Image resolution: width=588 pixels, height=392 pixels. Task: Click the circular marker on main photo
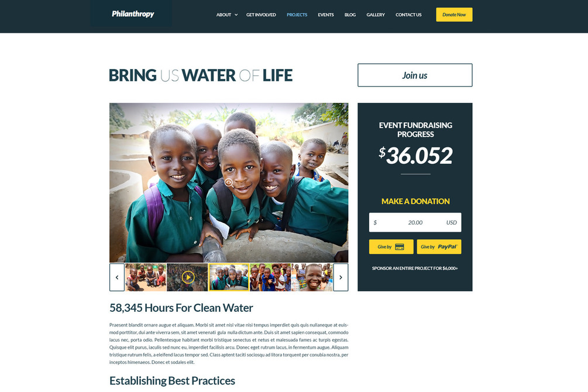tap(228, 183)
